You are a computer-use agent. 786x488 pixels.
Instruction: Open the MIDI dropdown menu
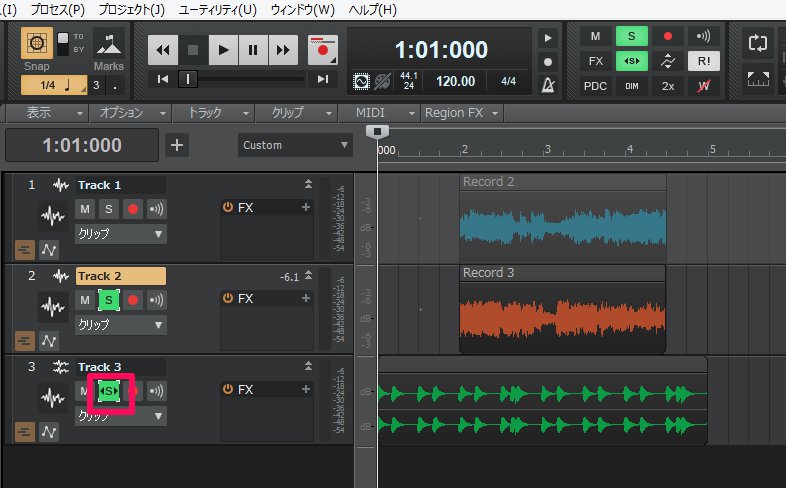pos(380,113)
